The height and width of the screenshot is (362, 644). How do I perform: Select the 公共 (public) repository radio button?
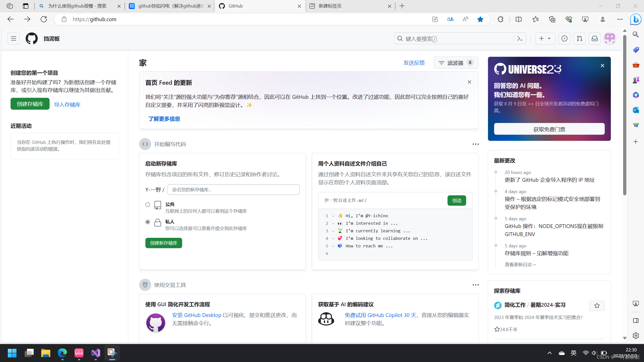coord(148,205)
